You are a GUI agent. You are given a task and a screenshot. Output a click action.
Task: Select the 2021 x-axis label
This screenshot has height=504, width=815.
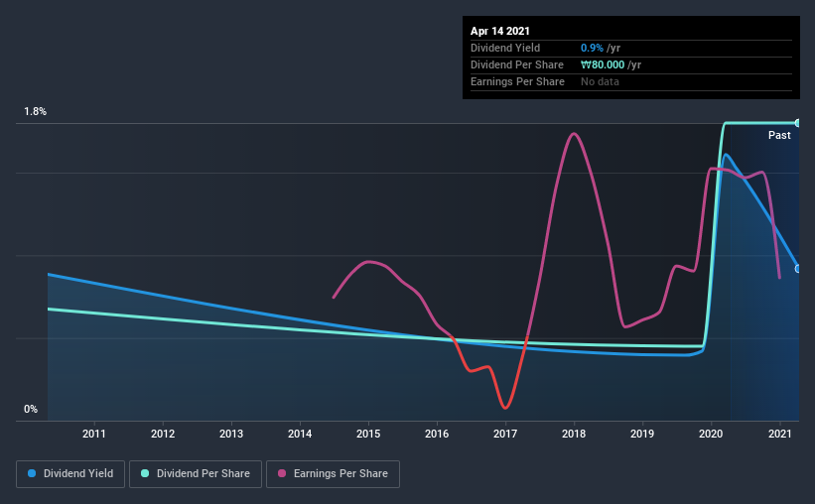pyautogui.click(x=779, y=434)
